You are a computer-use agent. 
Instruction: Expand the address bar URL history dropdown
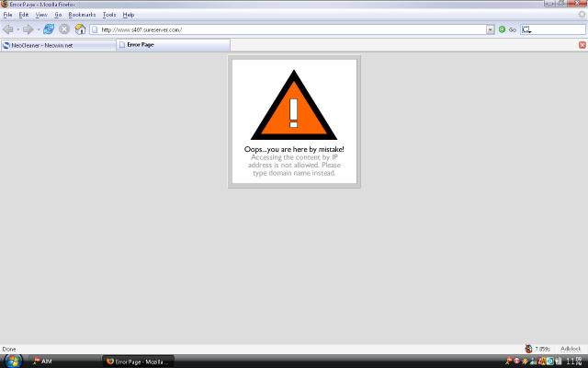(x=490, y=29)
